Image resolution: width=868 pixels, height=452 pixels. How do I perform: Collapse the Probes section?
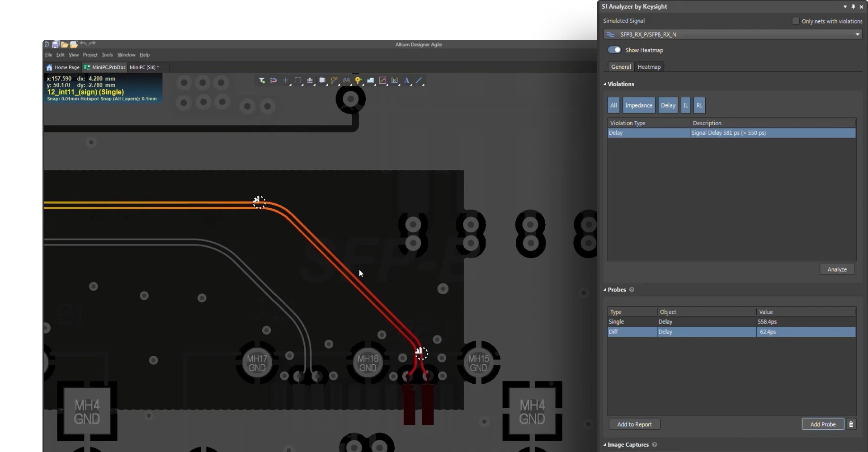(x=605, y=290)
